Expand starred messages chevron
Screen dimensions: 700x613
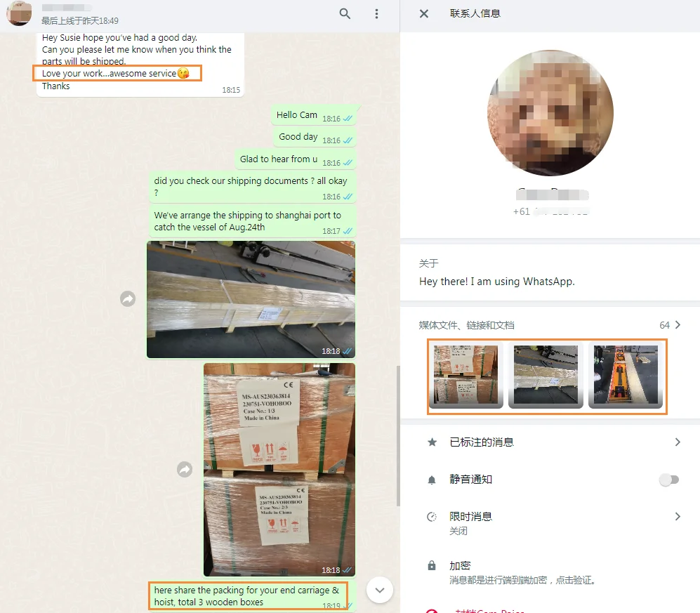tap(678, 442)
